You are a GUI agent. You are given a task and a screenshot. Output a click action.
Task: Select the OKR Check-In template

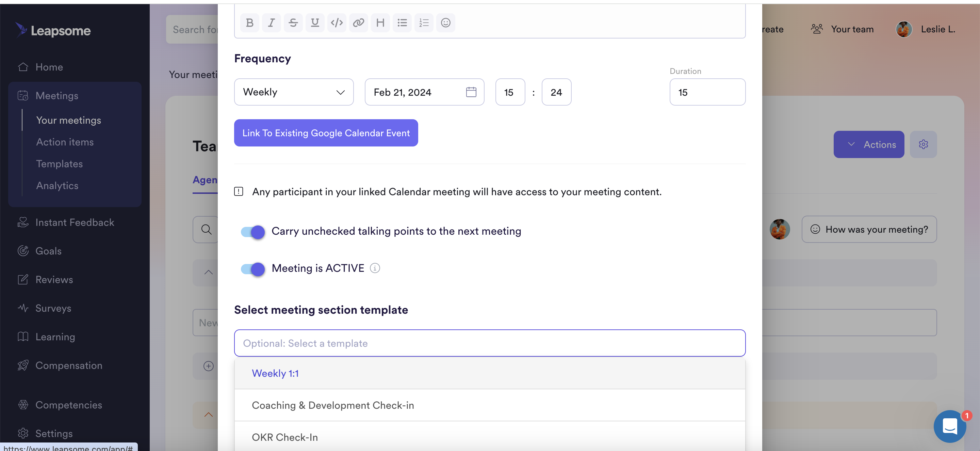[x=490, y=437]
